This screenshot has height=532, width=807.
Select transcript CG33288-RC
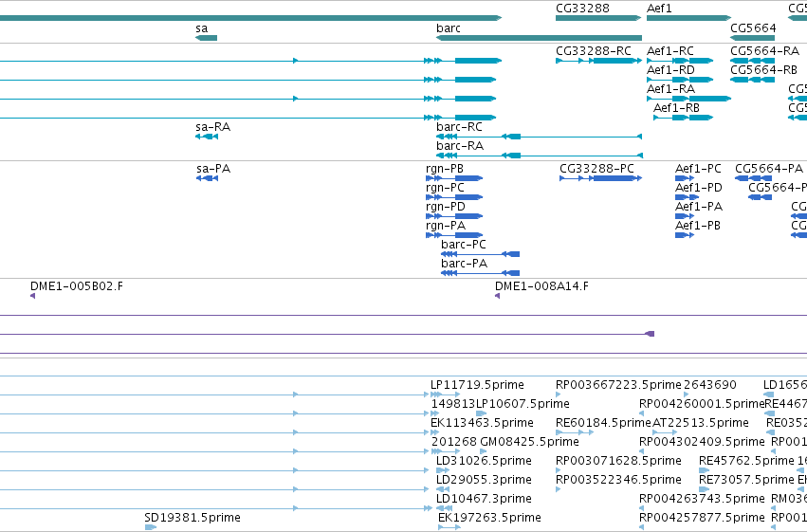(x=598, y=61)
